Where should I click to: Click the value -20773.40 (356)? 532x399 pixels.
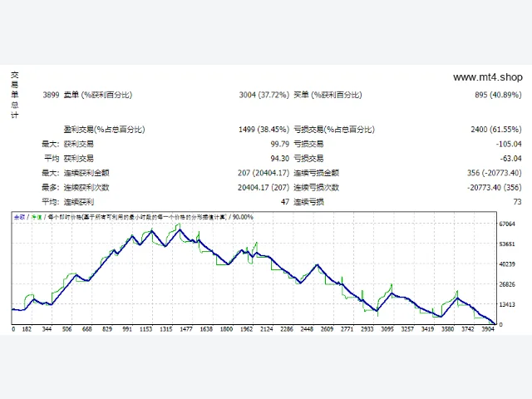click(494, 187)
